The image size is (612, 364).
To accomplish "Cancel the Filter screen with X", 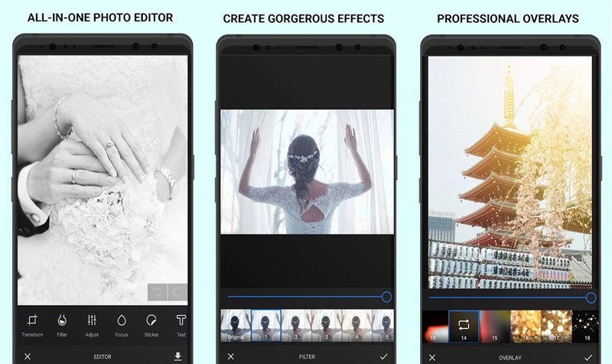I will pos(231,356).
